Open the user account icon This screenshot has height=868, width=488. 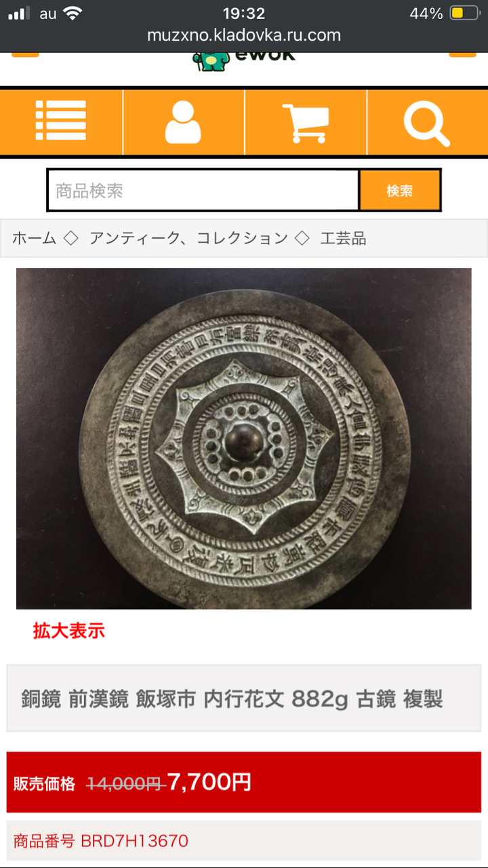[x=183, y=122]
